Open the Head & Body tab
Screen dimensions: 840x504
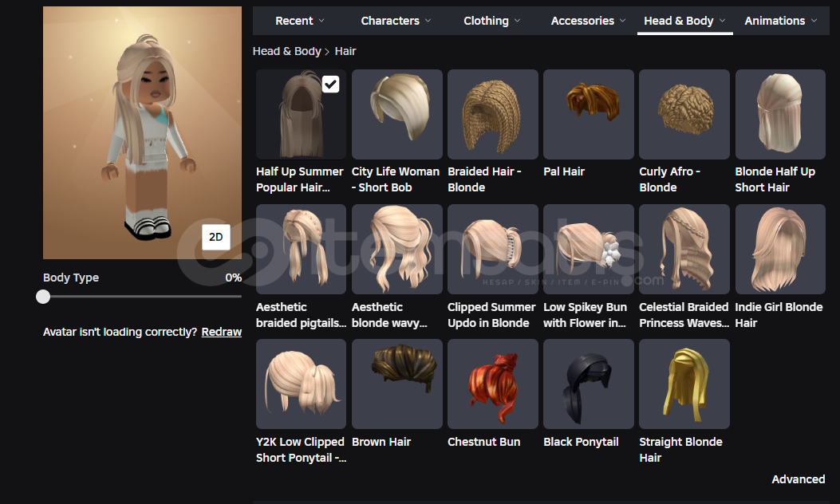[x=684, y=21]
